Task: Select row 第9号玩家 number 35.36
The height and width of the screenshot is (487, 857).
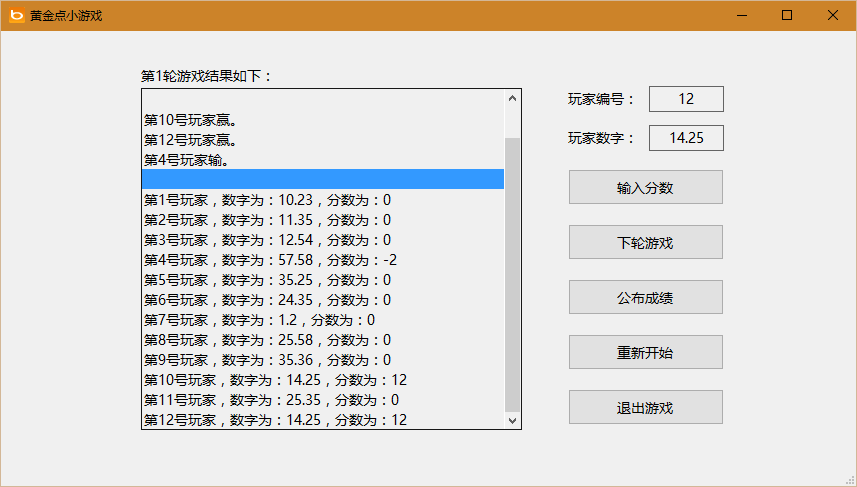Action: (323, 360)
